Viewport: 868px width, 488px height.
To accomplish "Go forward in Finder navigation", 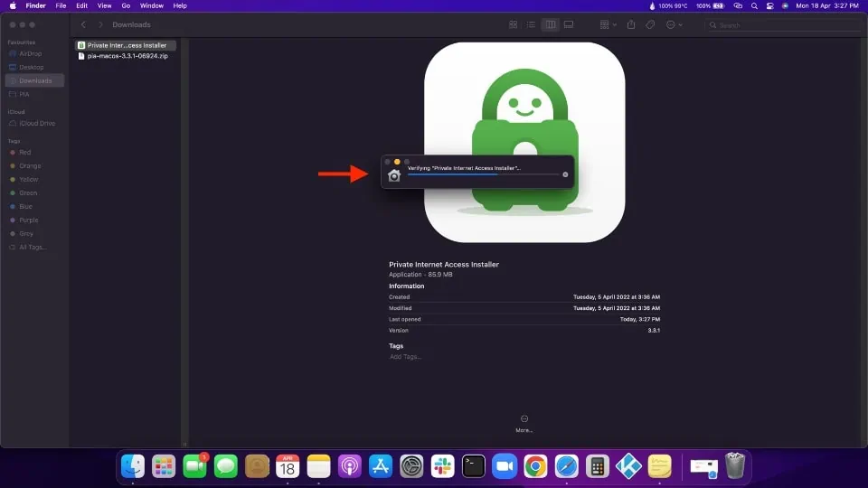I will point(100,25).
